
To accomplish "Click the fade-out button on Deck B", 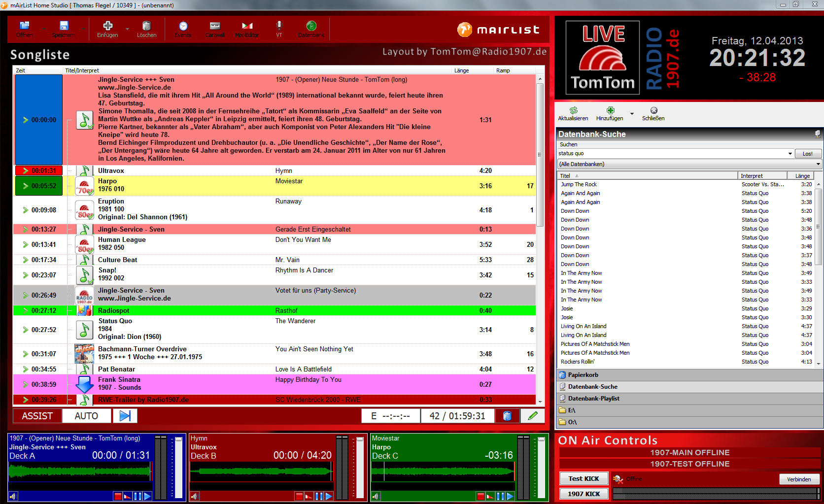I will pyautogui.click(x=309, y=496).
